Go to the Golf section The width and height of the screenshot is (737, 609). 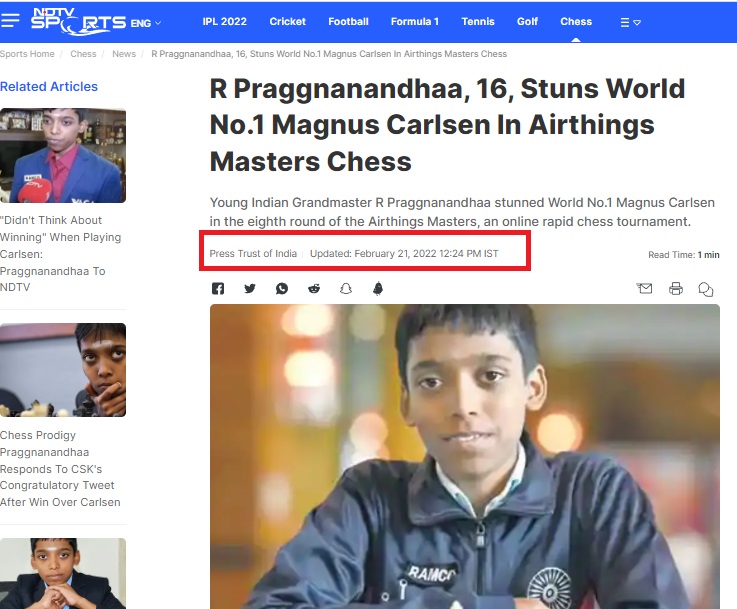pos(527,22)
